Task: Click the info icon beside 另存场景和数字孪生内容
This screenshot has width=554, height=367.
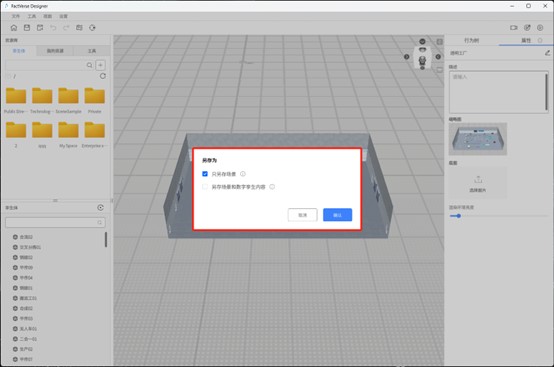Action: tap(272, 187)
